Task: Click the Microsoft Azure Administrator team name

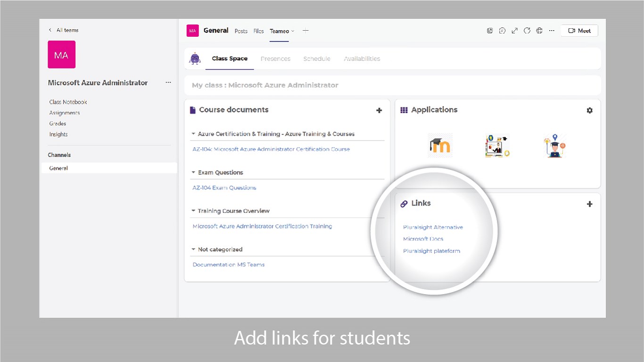Action: point(98,82)
